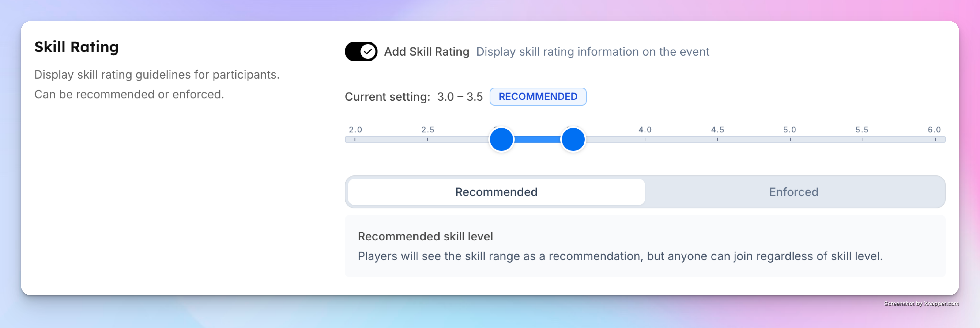The height and width of the screenshot is (328, 980).
Task: Click the 4.5 tick on slider
Action: tap(717, 139)
